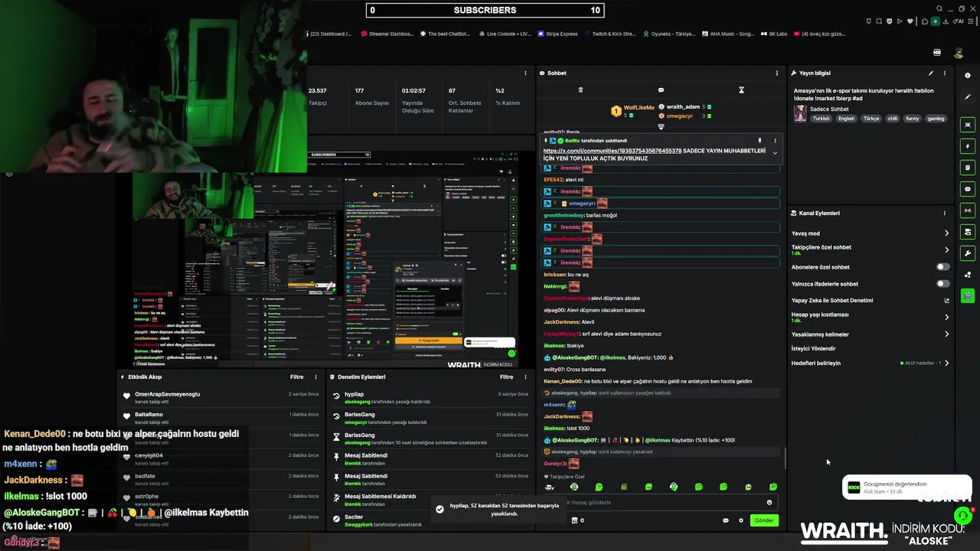
Task: Toggle Abonelere özel sohbet switch
Action: (943, 267)
